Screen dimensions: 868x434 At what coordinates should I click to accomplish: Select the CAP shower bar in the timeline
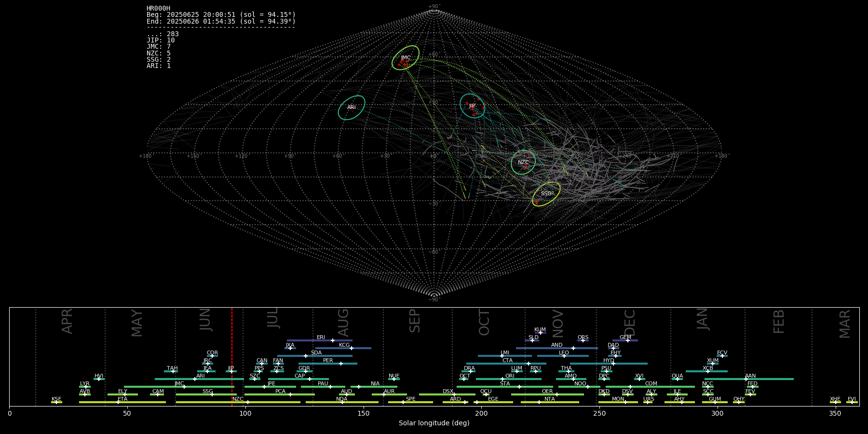(x=298, y=379)
